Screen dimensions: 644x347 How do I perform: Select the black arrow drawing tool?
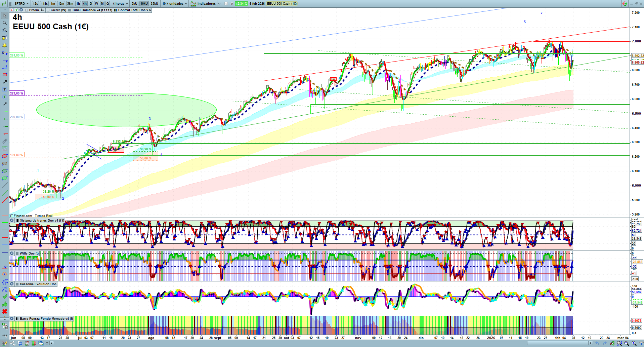click(x=5, y=82)
